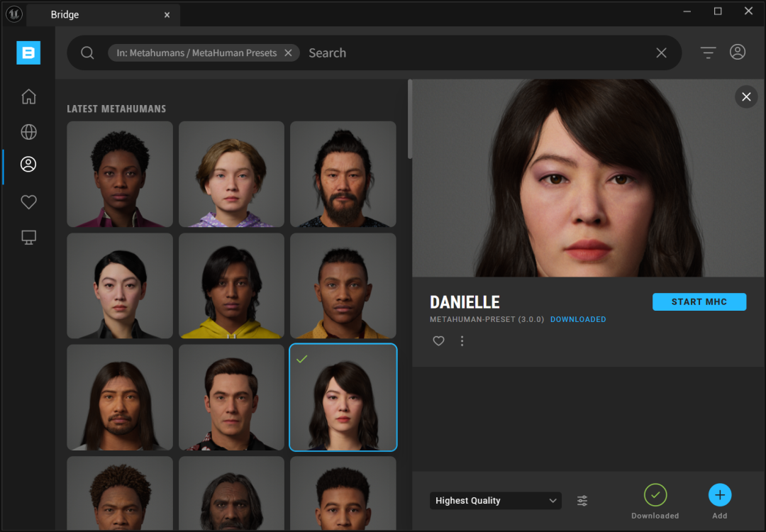Click the Bridge logo icon in sidebar

[x=28, y=52]
